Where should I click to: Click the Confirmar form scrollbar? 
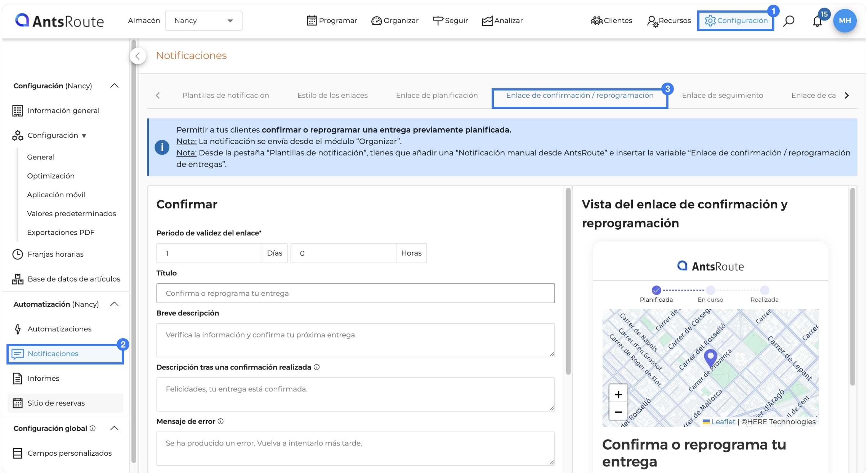pyautogui.click(x=568, y=281)
